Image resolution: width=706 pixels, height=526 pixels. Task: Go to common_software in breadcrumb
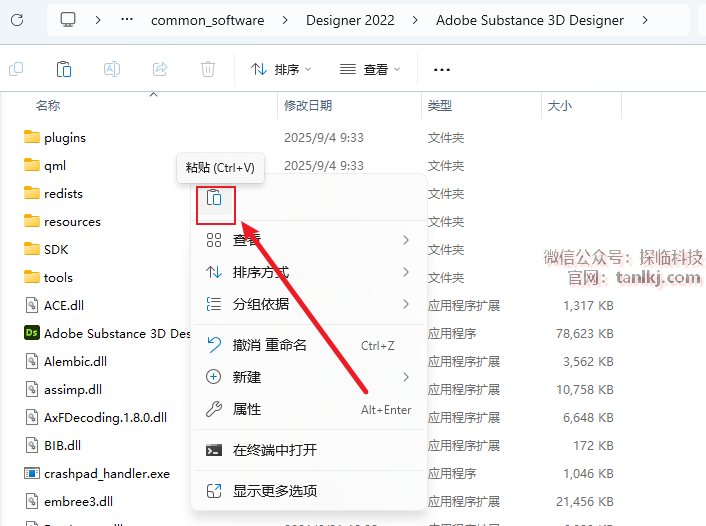(x=208, y=20)
